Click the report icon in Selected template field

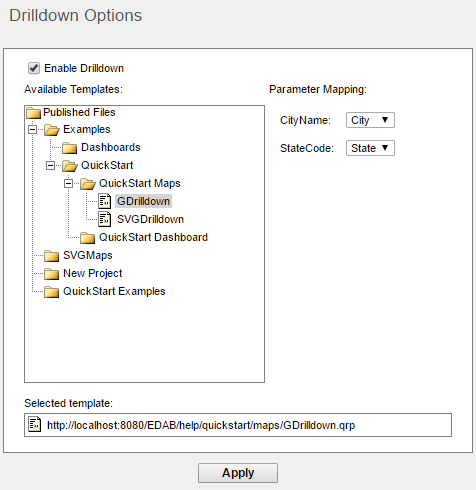pos(35,425)
